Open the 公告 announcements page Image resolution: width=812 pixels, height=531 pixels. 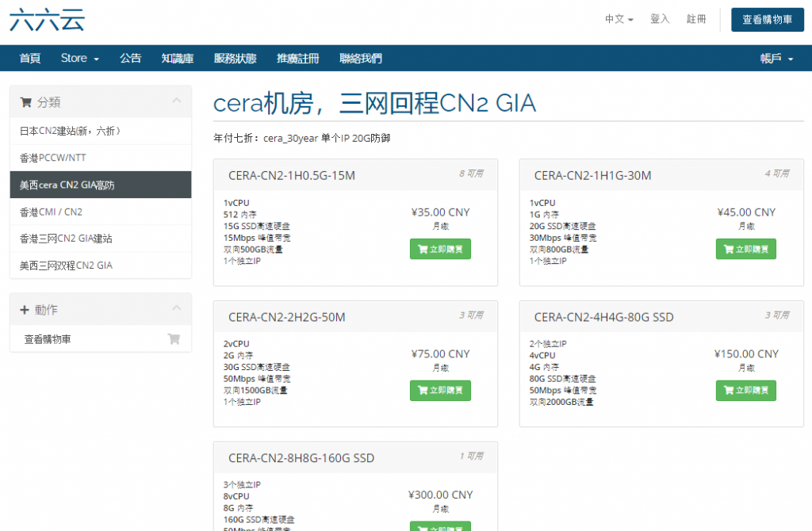(x=130, y=58)
